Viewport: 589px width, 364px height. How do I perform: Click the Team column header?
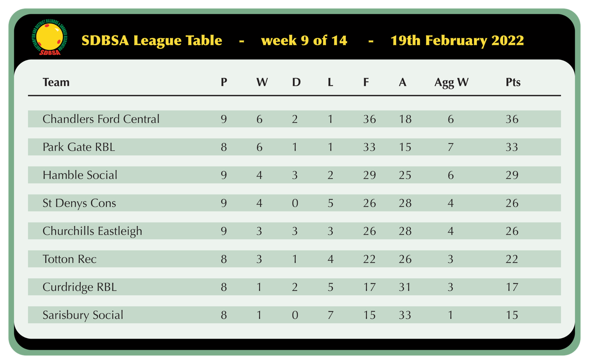coord(56,82)
